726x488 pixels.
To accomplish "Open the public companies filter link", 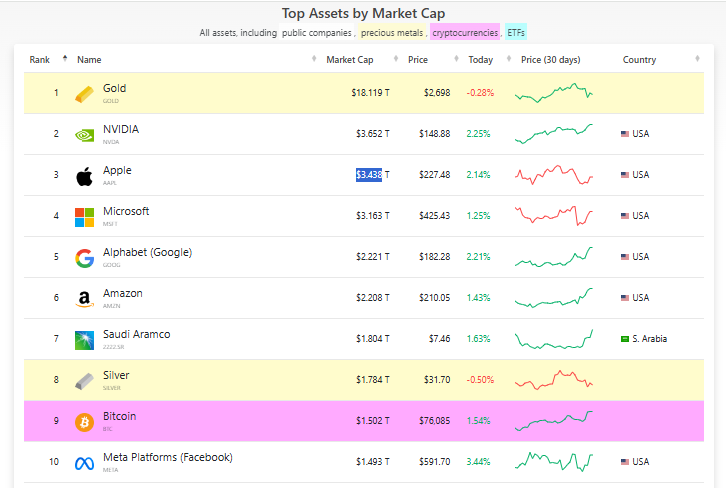I will [x=316, y=33].
